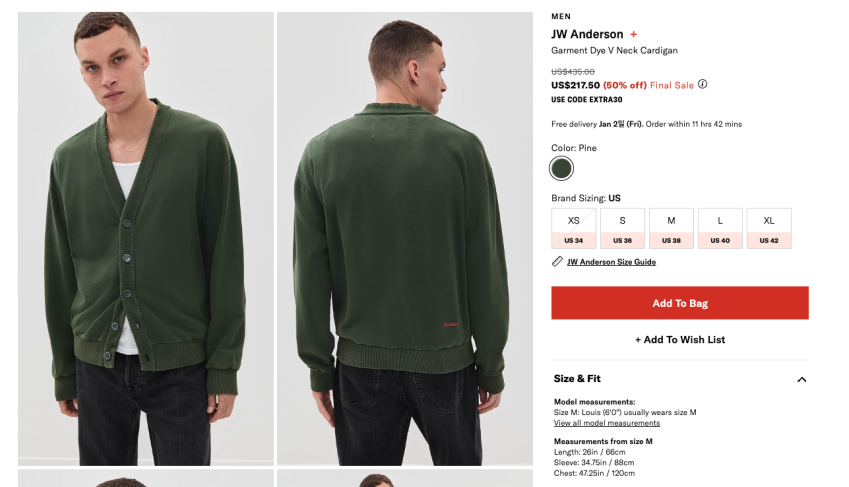Choose size L US 40
This screenshot has width=849, height=487.
[720, 229]
